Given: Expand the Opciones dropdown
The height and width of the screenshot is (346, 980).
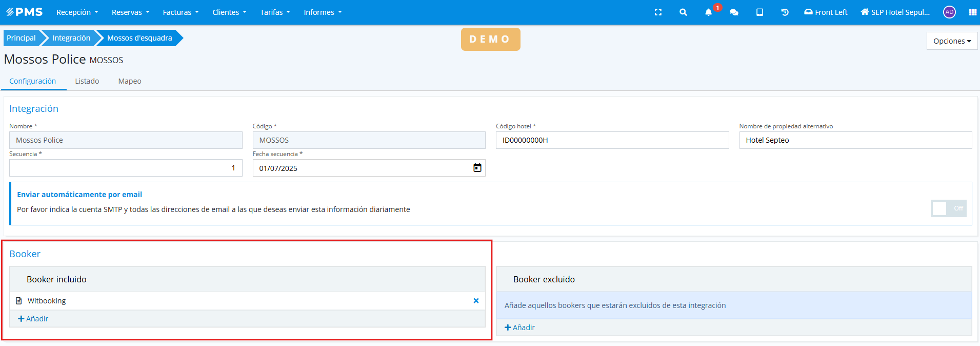Looking at the screenshot, I should click(952, 41).
